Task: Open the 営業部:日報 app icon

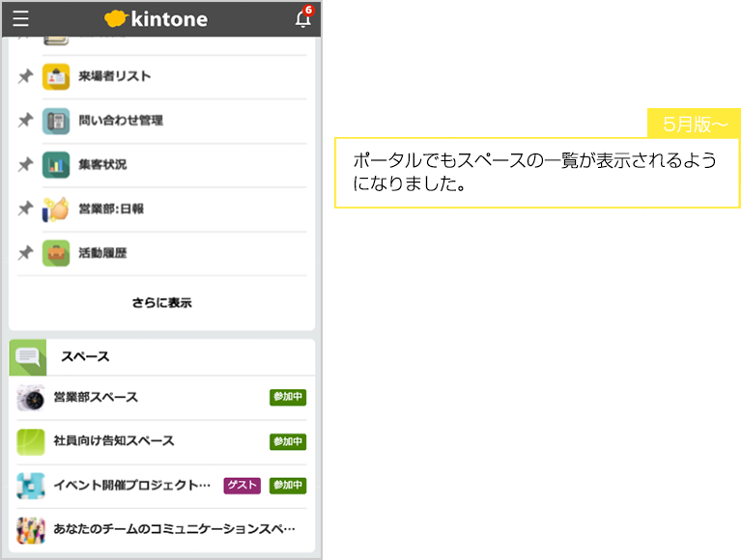Action: coord(56,209)
